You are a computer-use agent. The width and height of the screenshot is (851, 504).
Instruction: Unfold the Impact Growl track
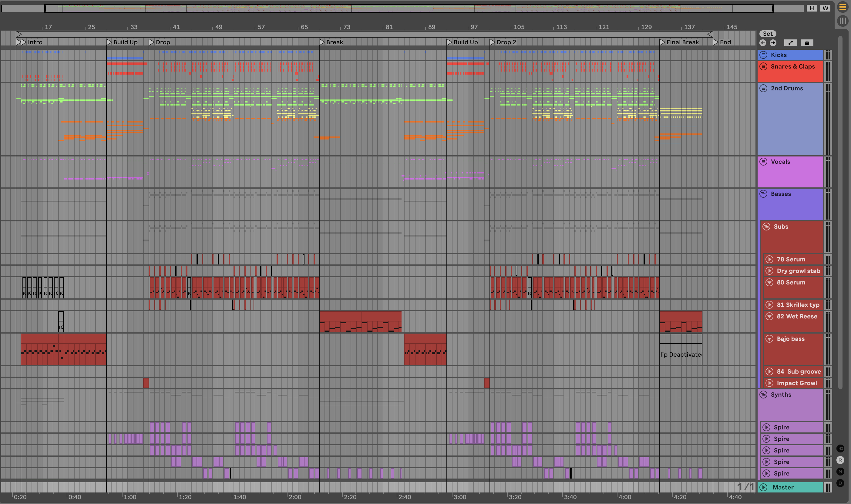(769, 383)
